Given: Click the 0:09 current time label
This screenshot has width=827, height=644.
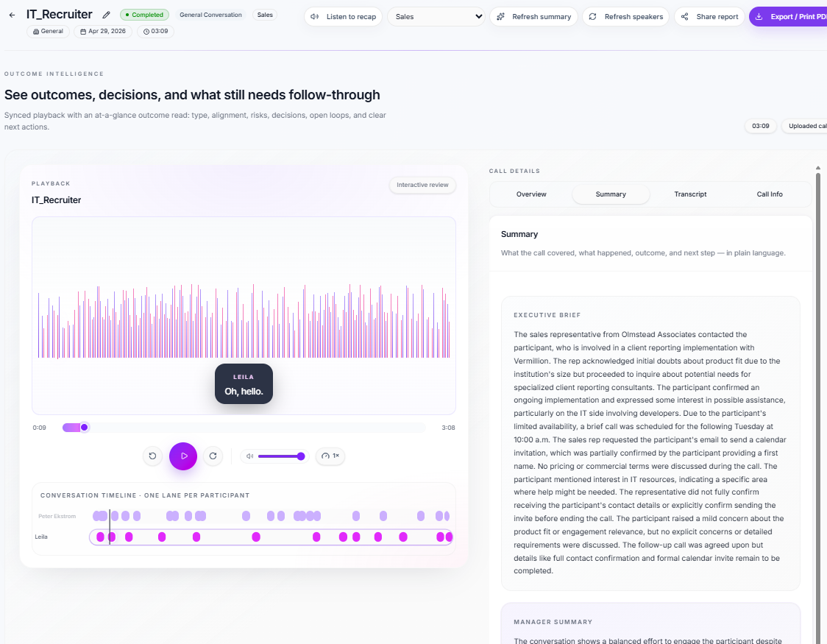Looking at the screenshot, I should tap(39, 428).
